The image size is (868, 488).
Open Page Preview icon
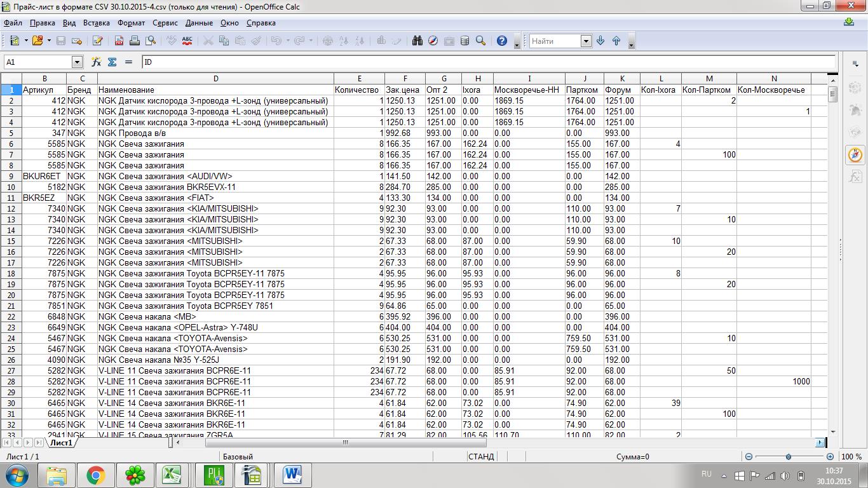(151, 41)
